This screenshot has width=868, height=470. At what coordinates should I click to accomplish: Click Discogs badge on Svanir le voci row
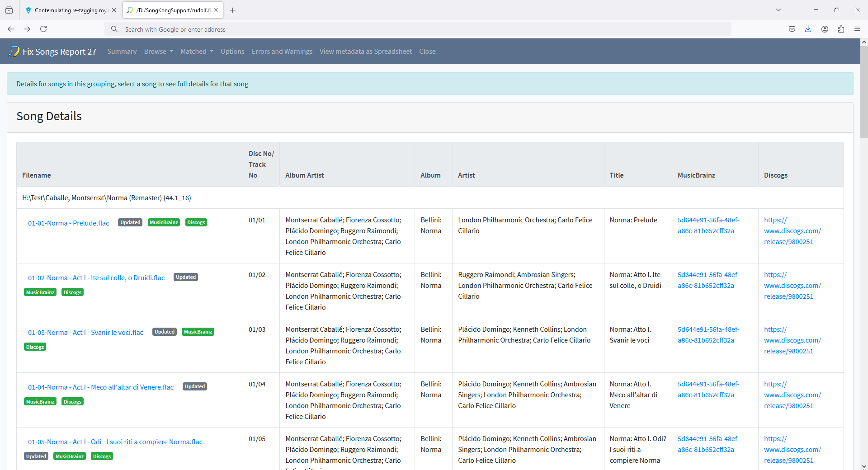pos(35,347)
